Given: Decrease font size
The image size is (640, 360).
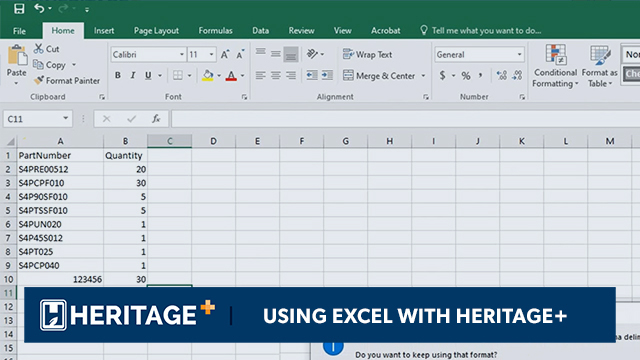Looking at the screenshot, I should click(x=240, y=55).
